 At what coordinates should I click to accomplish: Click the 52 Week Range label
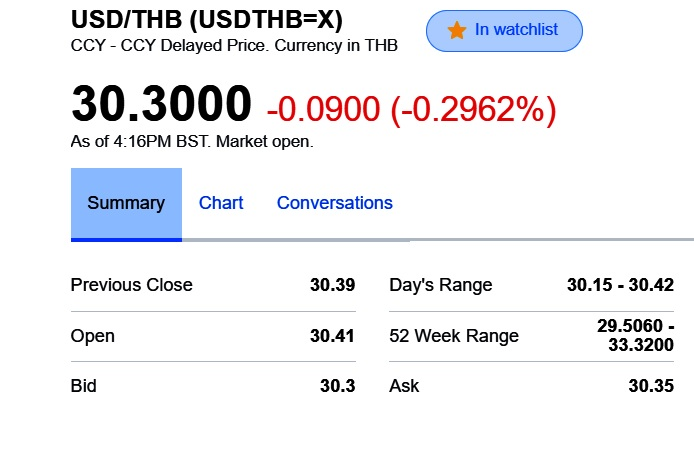point(453,336)
